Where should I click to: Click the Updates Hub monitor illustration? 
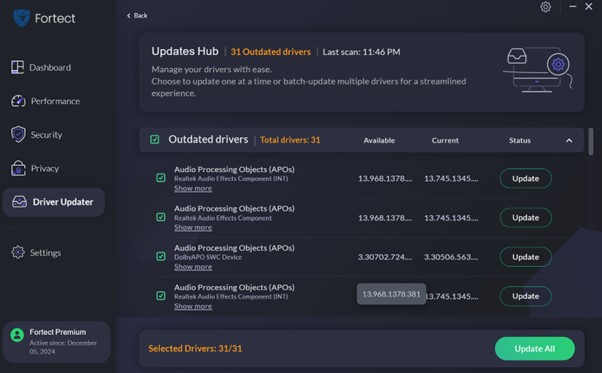538,70
